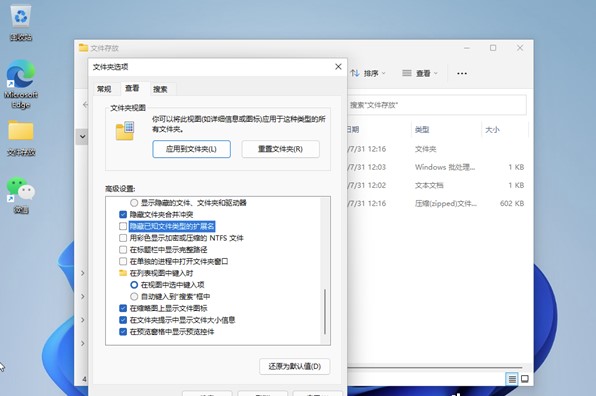Switch to the 查看 tab in dialog
This screenshot has height=396, width=596.
tap(132, 88)
